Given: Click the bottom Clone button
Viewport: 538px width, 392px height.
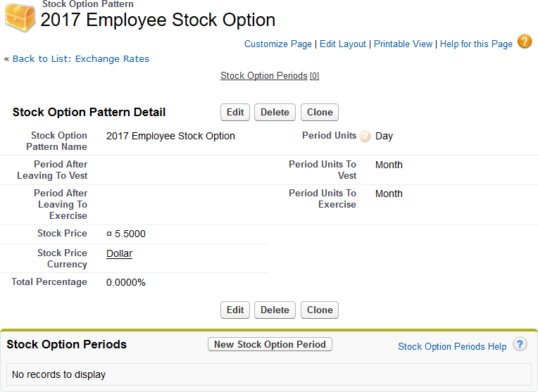Looking at the screenshot, I should 320,310.
